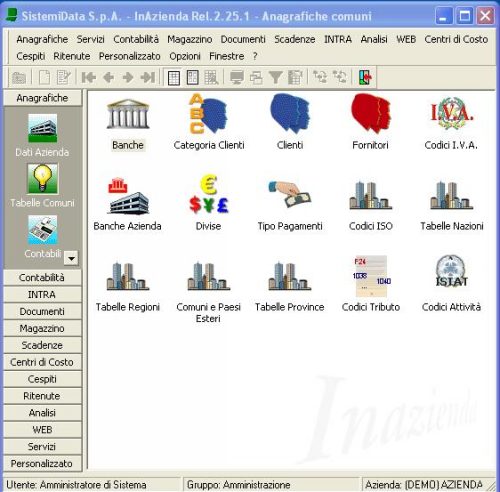
Task: Expand the Ritenute sidebar section
Action: pos(42,396)
